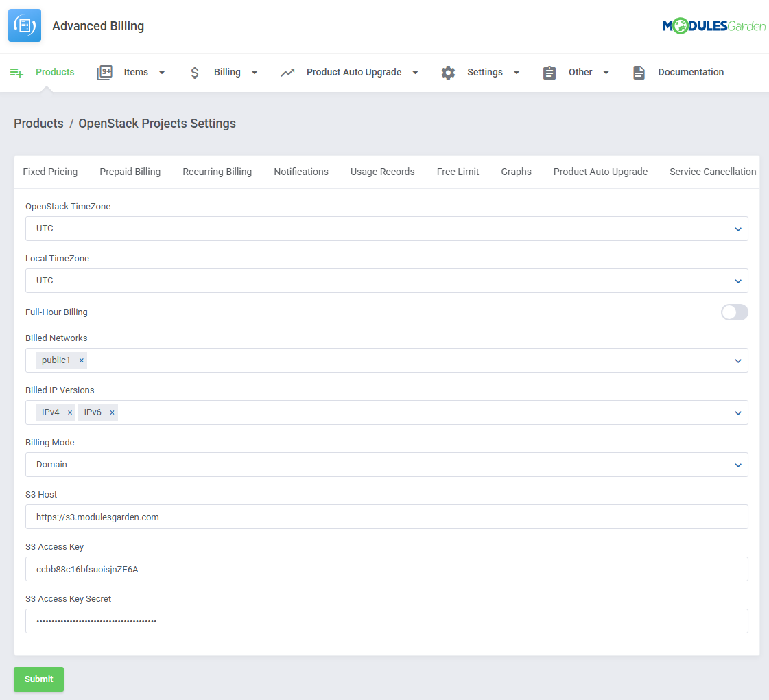Click the Items 9+ stack icon
769x700 pixels.
click(x=104, y=73)
